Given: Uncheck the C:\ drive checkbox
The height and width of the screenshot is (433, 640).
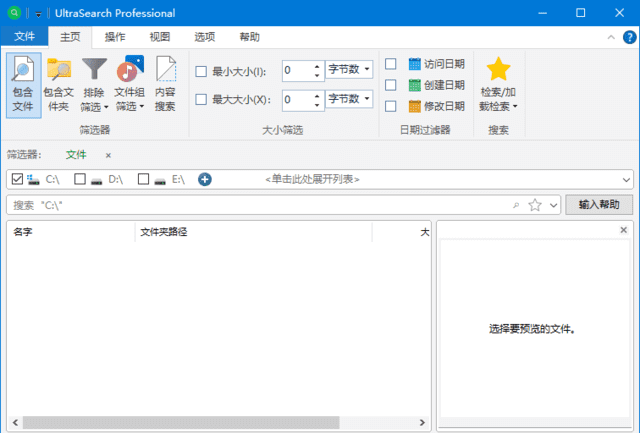Looking at the screenshot, I should pyautogui.click(x=17, y=179).
